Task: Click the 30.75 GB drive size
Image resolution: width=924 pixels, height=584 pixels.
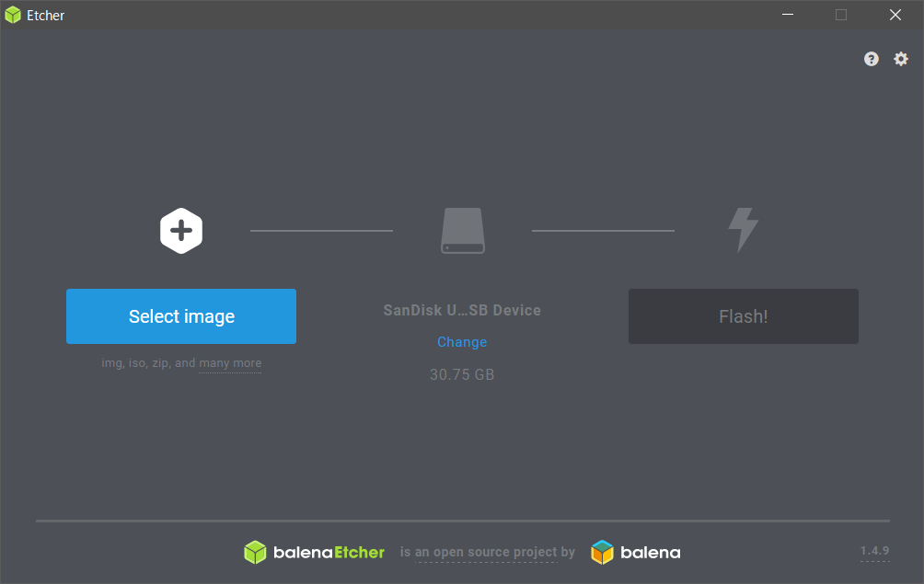Action: (x=462, y=374)
